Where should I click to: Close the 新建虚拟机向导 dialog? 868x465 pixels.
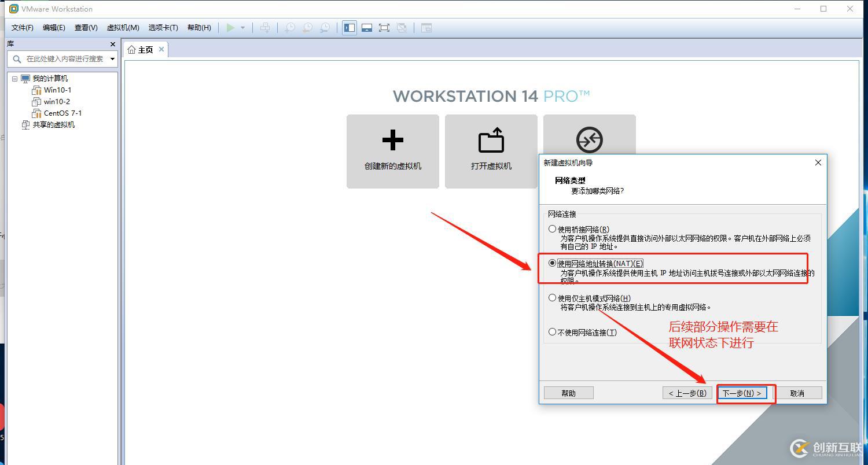[x=818, y=163]
